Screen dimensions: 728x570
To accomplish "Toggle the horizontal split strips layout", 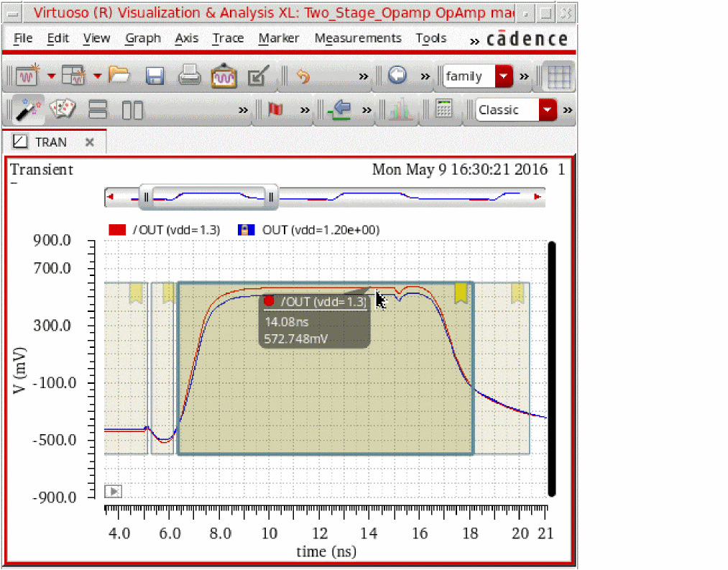I will tap(98, 110).
